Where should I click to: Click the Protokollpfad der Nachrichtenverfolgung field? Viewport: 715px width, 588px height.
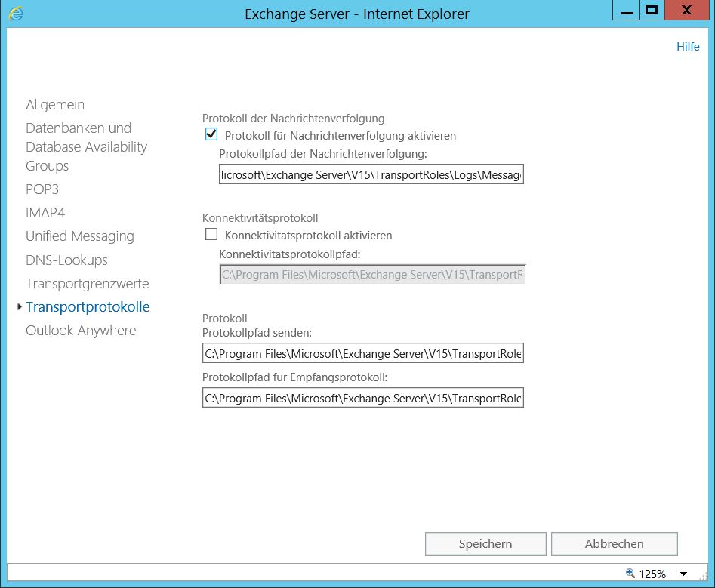(x=362, y=174)
